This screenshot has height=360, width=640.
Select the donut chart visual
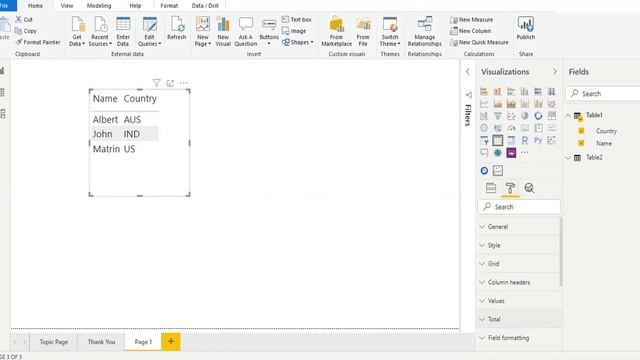click(538, 116)
